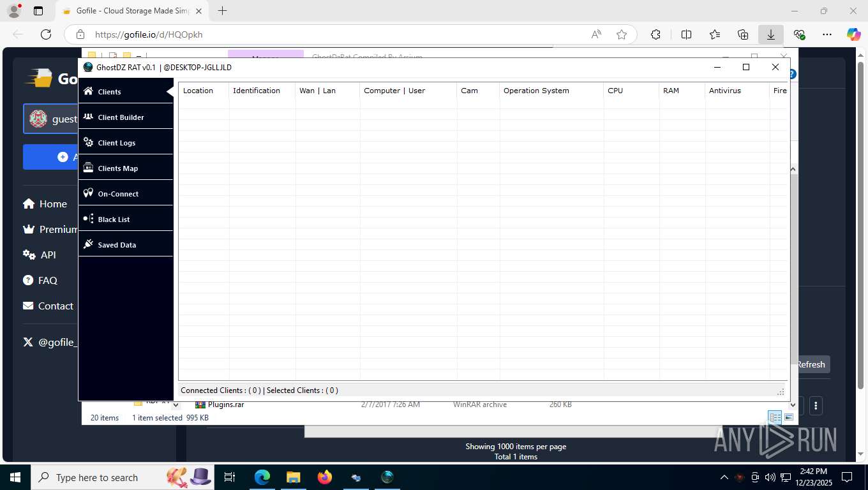Click the Gofile FAQ question mark icon
868x490 pixels.
[28, 280]
